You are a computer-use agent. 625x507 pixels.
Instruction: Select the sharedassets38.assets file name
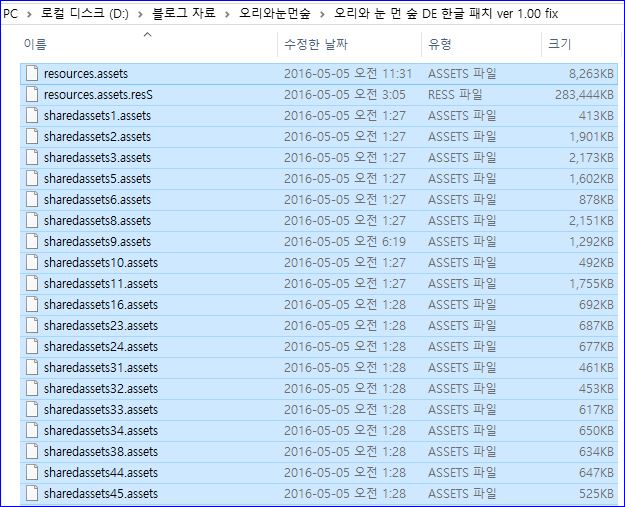click(101, 452)
